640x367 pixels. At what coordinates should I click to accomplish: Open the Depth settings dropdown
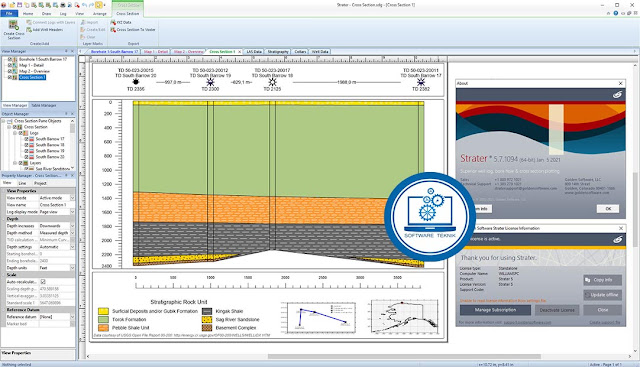coord(72,247)
